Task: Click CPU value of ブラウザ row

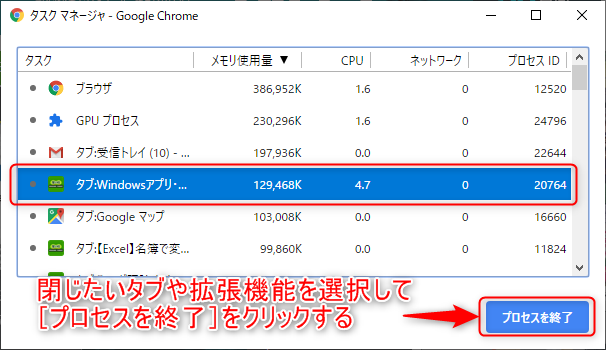Action: pos(363,89)
